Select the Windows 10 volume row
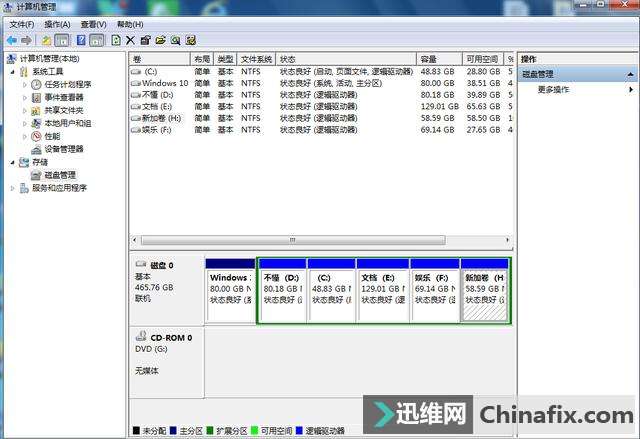Viewport: 640px width, 439px height. pyautogui.click(x=321, y=83)
